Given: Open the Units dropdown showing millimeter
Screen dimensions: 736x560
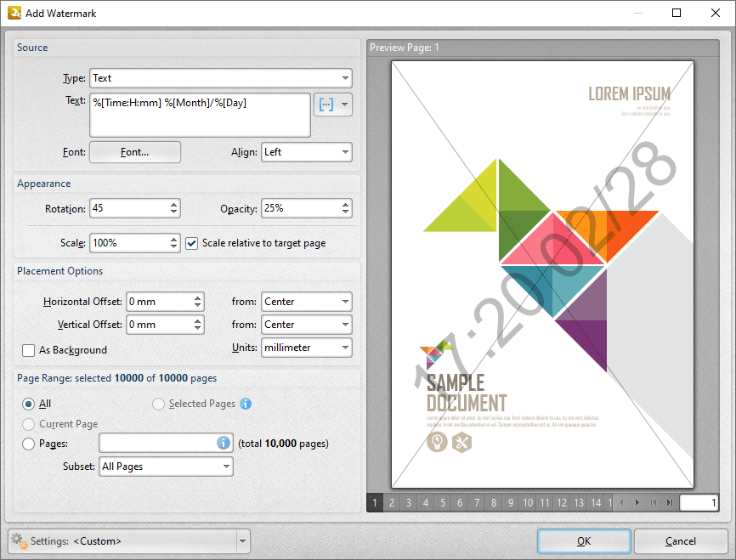Looking at the screenshot, I should 306,347.
